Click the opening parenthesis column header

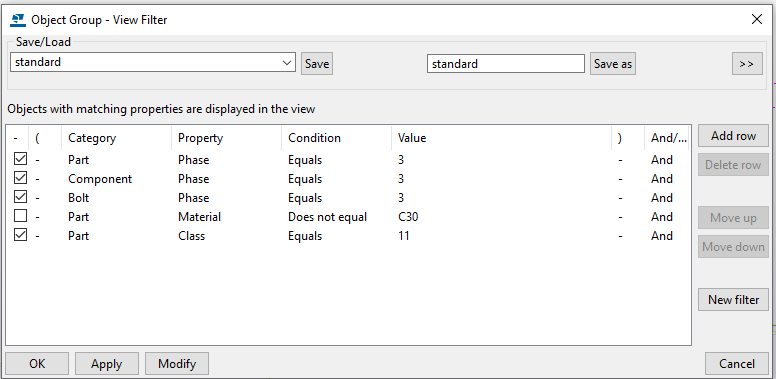[x=46, y=138]
